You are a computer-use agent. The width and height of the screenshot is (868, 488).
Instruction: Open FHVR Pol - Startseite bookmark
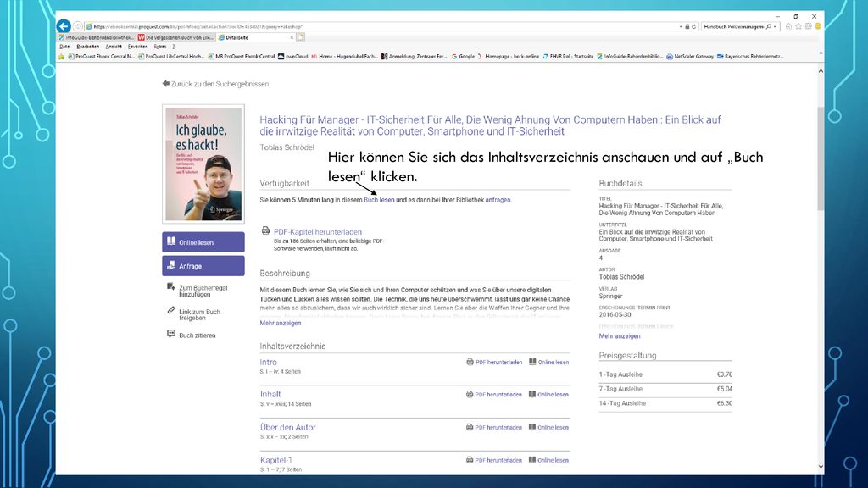coord(568,57)
